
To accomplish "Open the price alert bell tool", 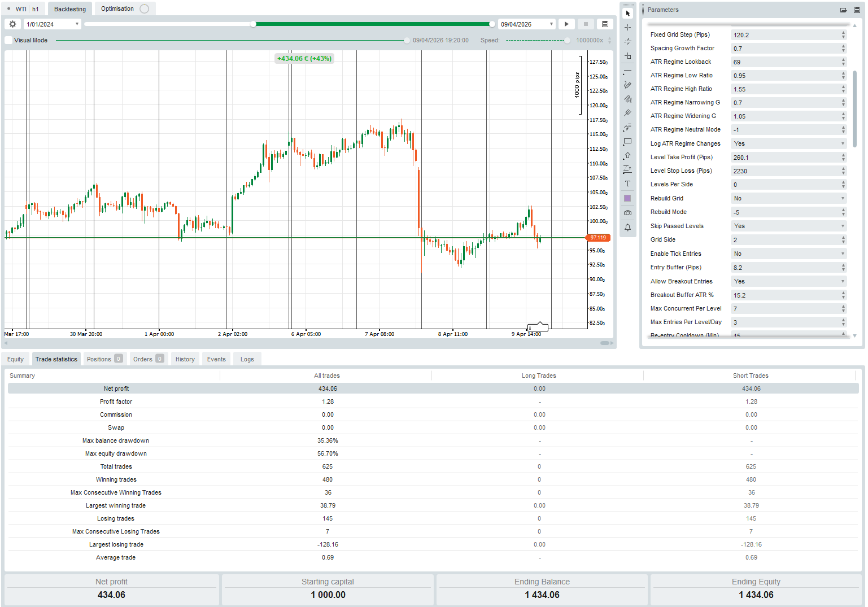I will [x=627, y=228].
